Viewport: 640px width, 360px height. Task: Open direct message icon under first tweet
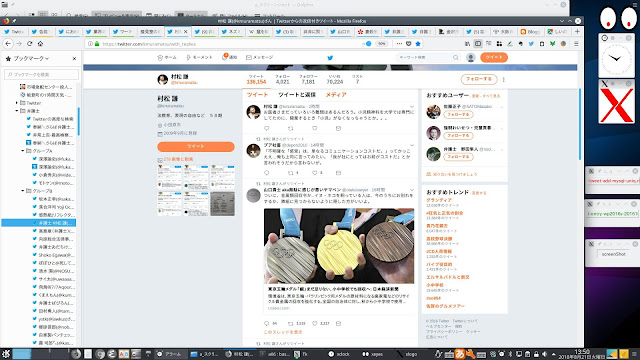[338, 128]
